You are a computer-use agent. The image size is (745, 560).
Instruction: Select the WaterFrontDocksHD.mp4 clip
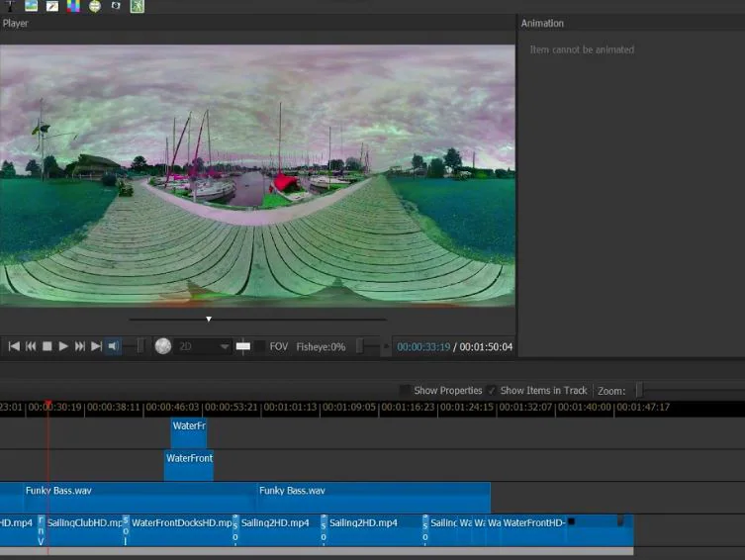pyautogui.click(x=181, y=529)
